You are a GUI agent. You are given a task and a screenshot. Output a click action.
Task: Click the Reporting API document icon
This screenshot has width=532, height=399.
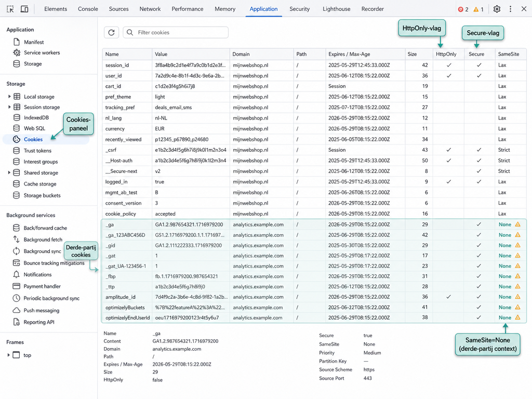click(x=16, y=322)
